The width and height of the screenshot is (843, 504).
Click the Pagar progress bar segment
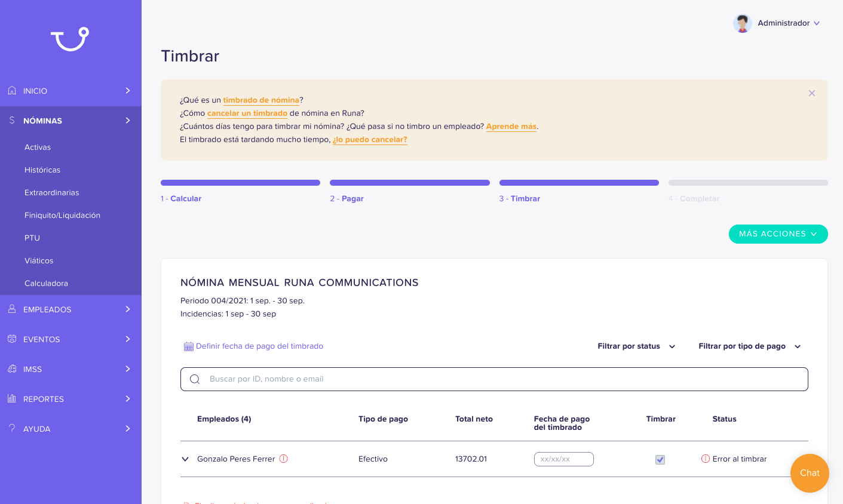coord(410,183)
